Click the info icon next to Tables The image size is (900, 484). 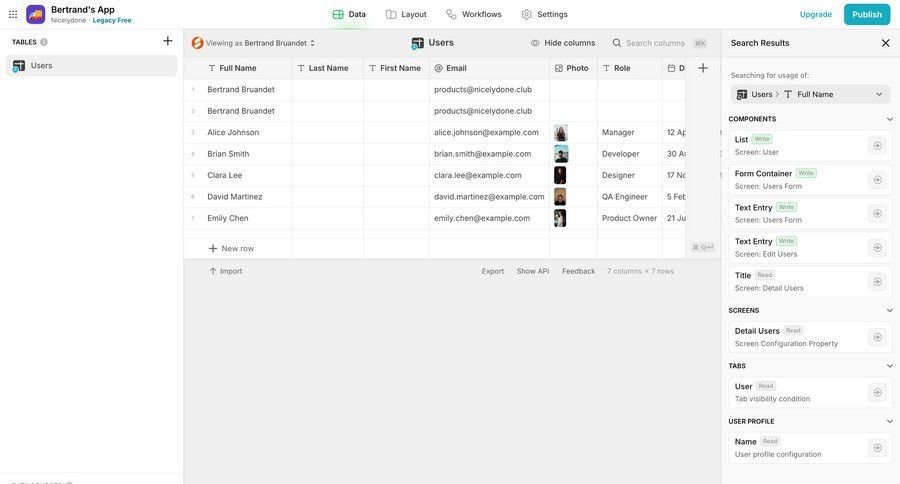[44, 42]
